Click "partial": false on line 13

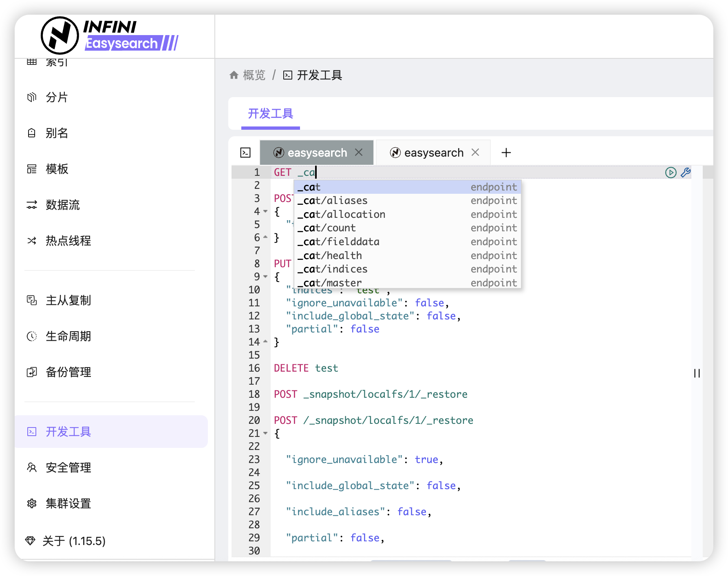[333, 329]
